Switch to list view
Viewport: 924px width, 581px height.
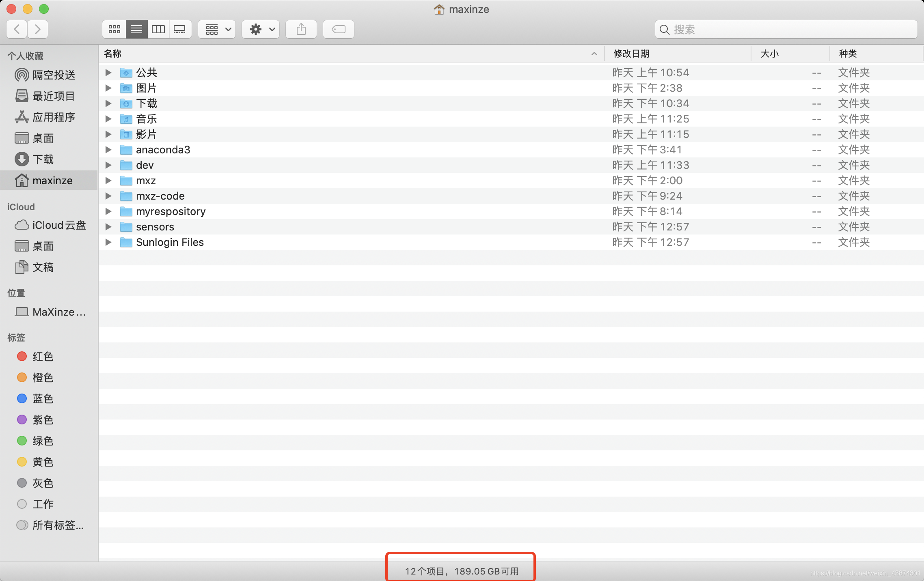pyautogui.click(x=136, y=29)
